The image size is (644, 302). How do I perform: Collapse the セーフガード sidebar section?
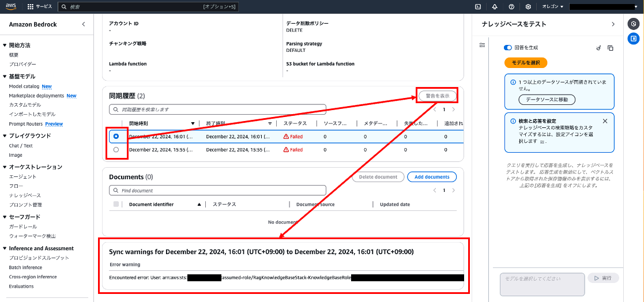(x=5, y=217)
